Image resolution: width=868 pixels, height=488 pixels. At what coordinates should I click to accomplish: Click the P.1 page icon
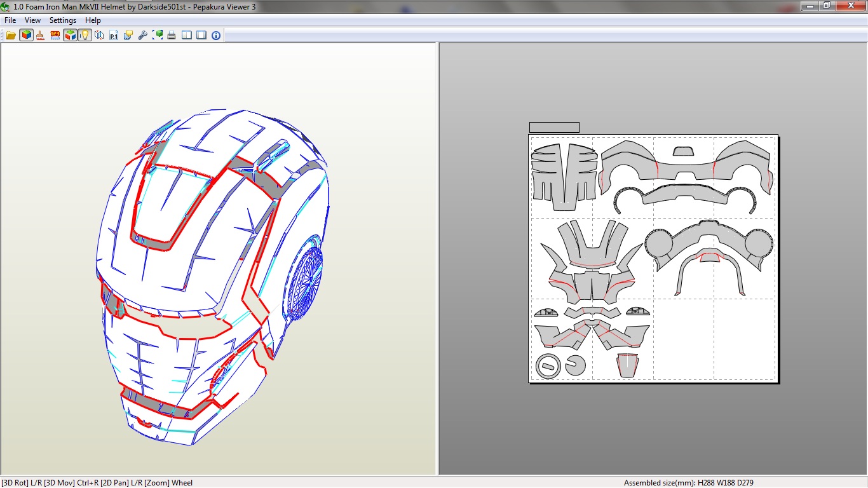click(x=114, y=35)
